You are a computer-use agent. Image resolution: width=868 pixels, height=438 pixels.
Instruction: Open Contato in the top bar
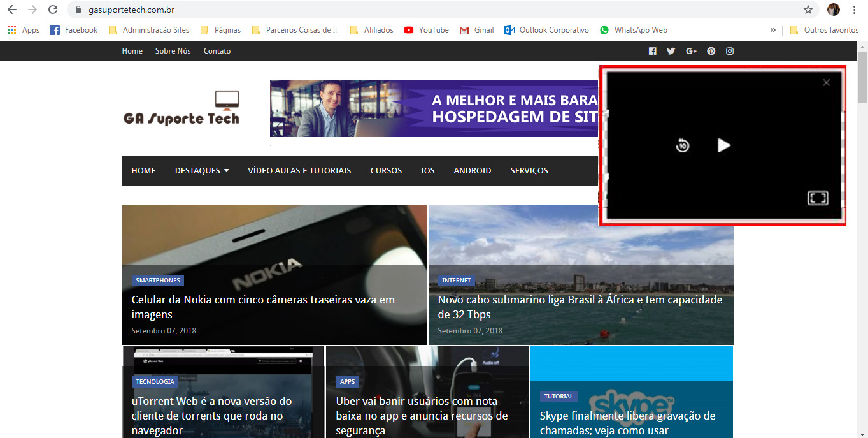tap(217, 51)
